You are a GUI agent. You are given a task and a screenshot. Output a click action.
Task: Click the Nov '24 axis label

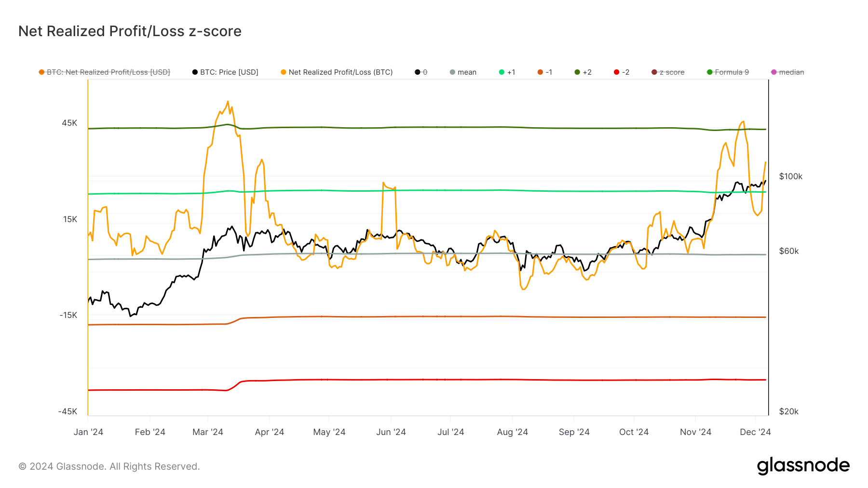click(x=696, y=432)
